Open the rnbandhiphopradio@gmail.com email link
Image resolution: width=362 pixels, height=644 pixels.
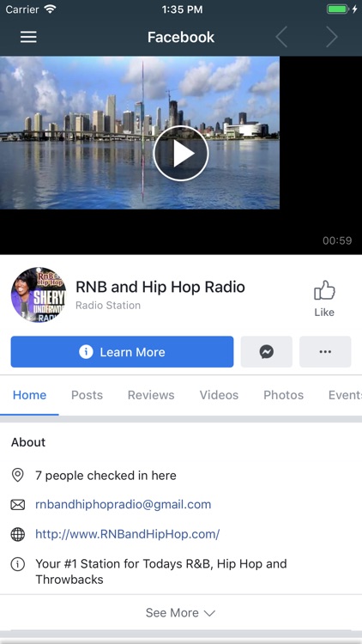[x=124, y=505]
